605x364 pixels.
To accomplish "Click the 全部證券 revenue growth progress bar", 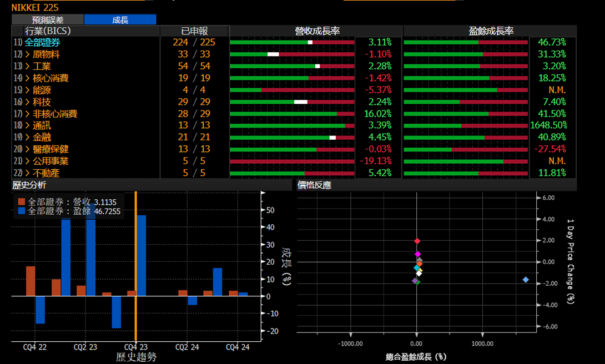I will coord(292,42).
